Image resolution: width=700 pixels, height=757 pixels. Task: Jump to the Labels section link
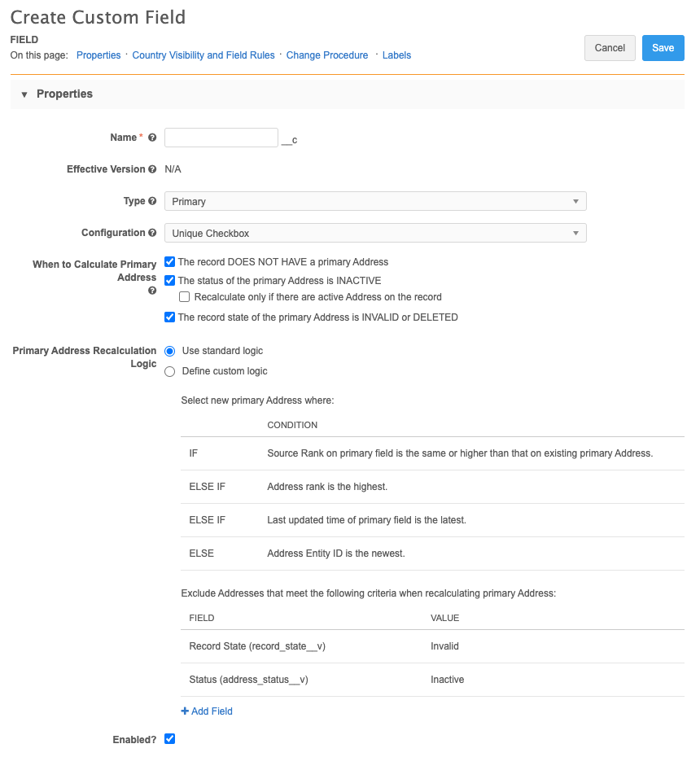pos(396,55)
